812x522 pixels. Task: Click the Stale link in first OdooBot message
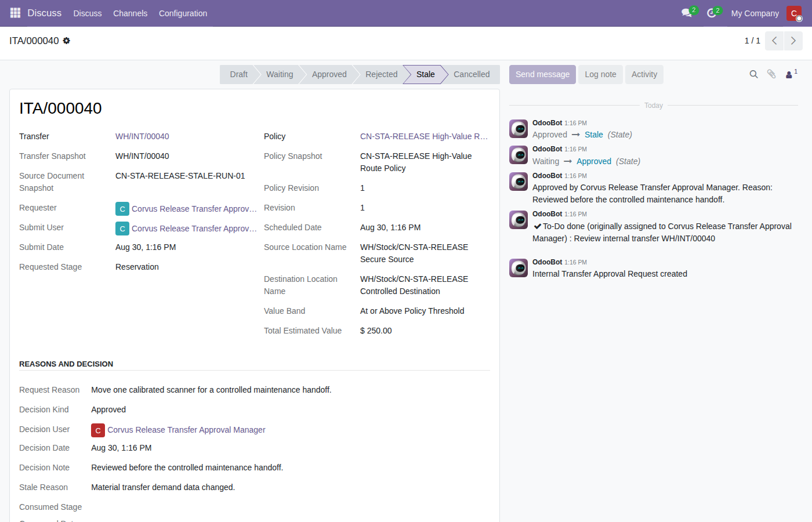[593, 135]
